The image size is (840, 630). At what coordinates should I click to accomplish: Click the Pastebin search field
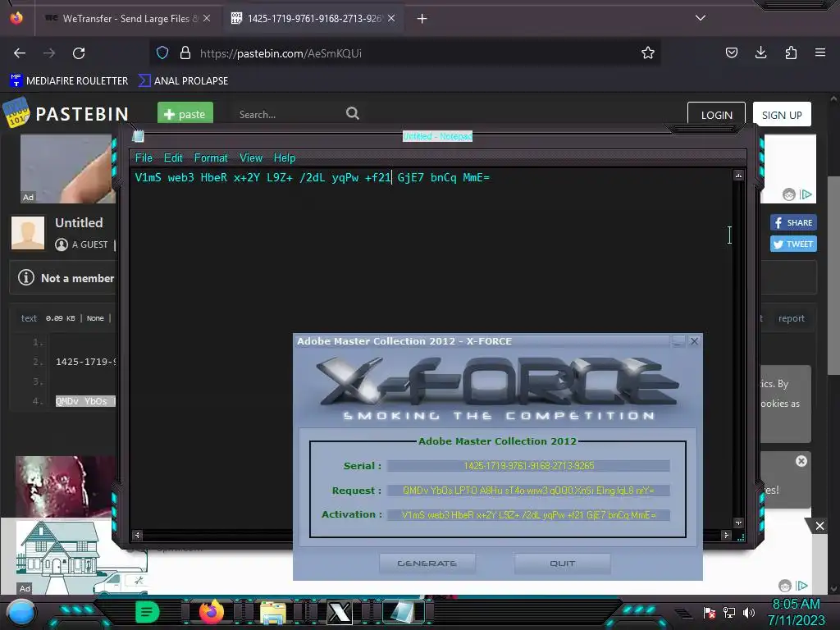(290, 114)
